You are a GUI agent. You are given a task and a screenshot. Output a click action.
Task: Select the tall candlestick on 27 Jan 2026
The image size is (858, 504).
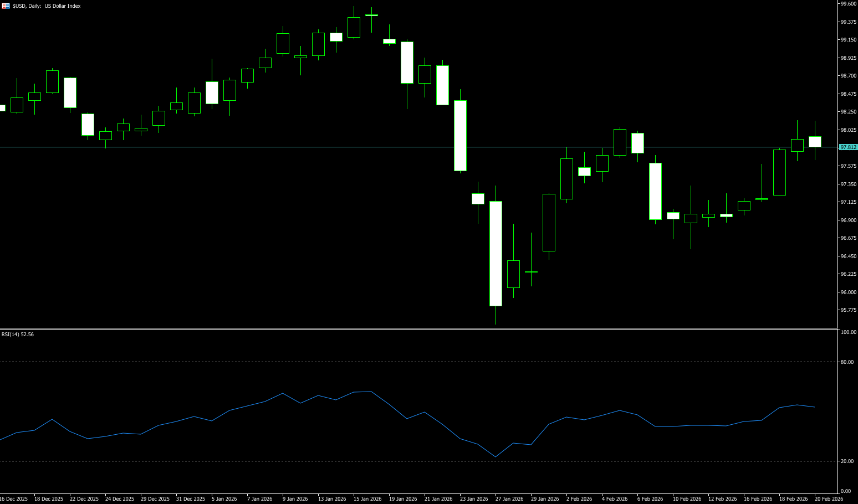pyautogui.click(x=496, y=254)
